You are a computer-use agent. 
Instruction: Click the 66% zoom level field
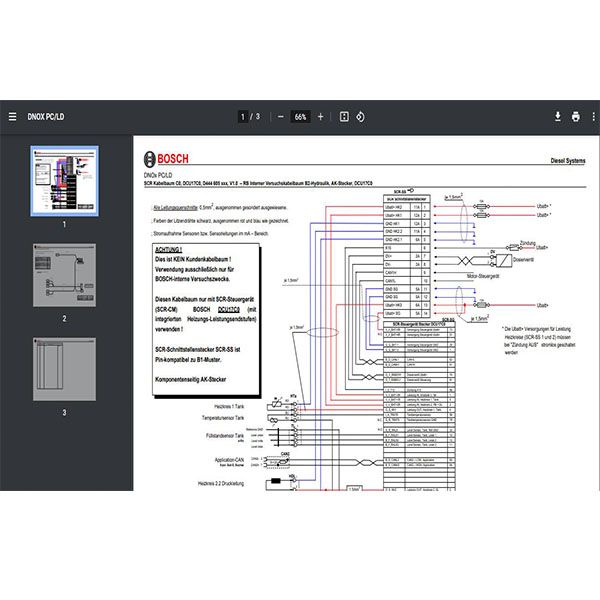(299, 117)
